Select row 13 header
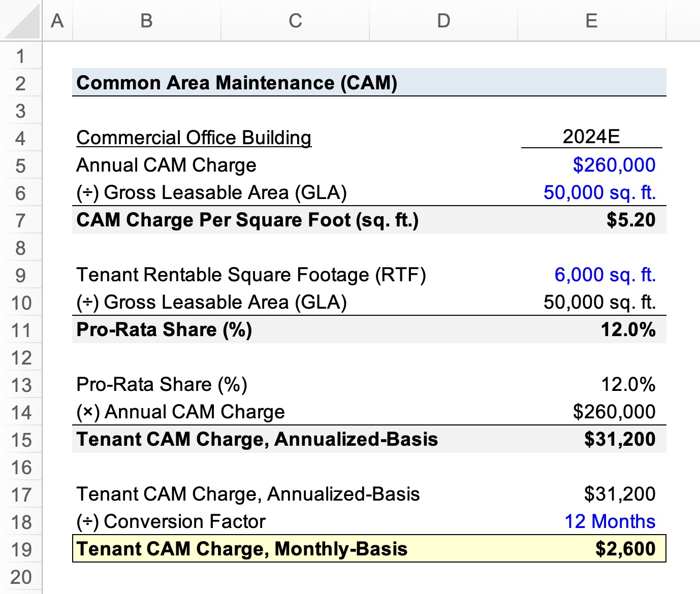 21,384
